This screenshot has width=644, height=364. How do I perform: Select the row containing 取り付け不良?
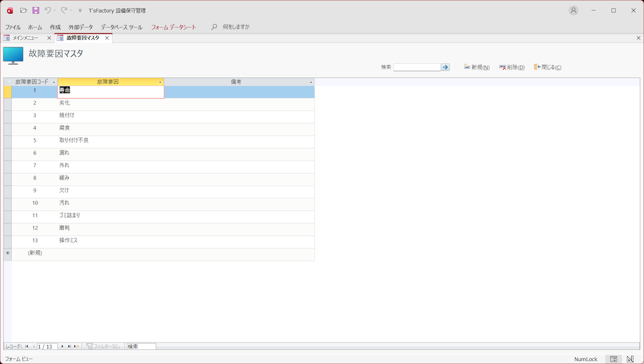[8, 141]
